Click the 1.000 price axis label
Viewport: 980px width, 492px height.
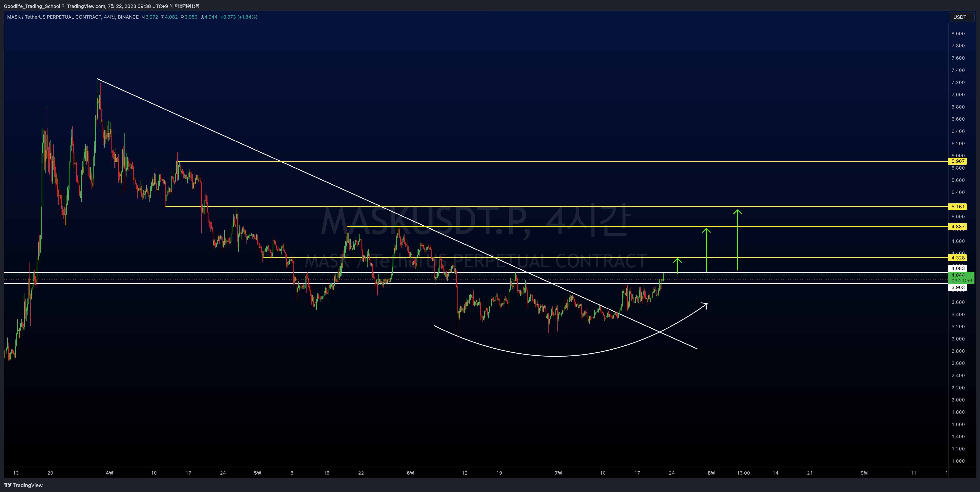pyautogui.click(x=958, y=461)
